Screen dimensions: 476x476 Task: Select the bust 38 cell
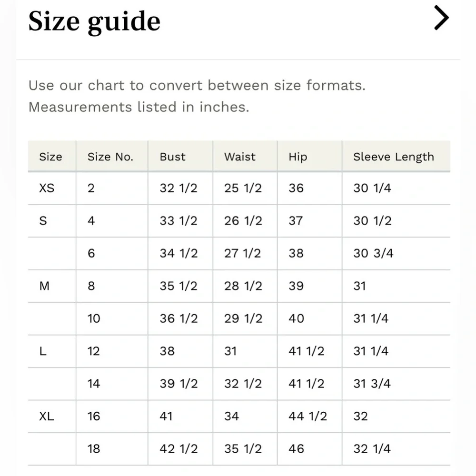point(167,351)
